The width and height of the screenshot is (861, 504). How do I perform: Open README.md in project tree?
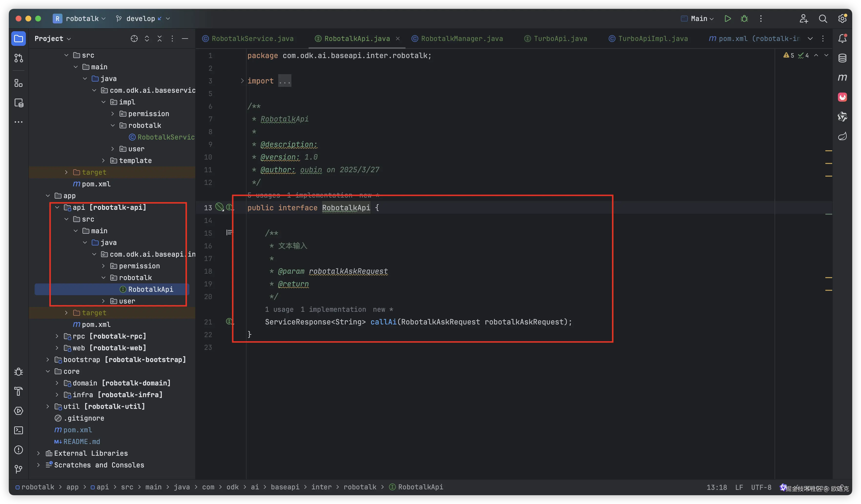(81, 442)
